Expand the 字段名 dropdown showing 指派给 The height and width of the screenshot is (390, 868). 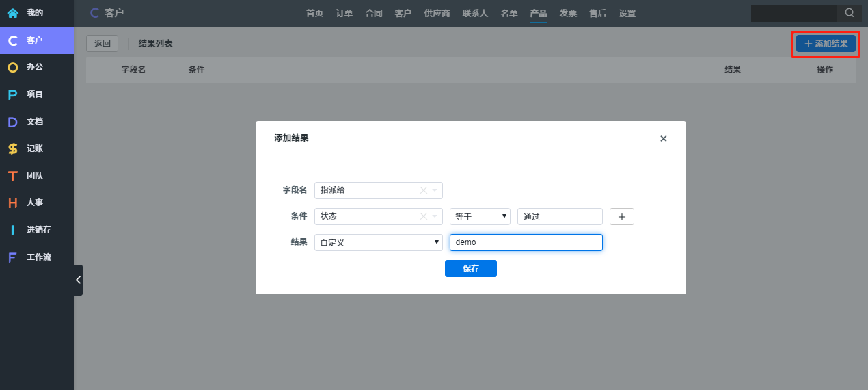tap(435, 190)
